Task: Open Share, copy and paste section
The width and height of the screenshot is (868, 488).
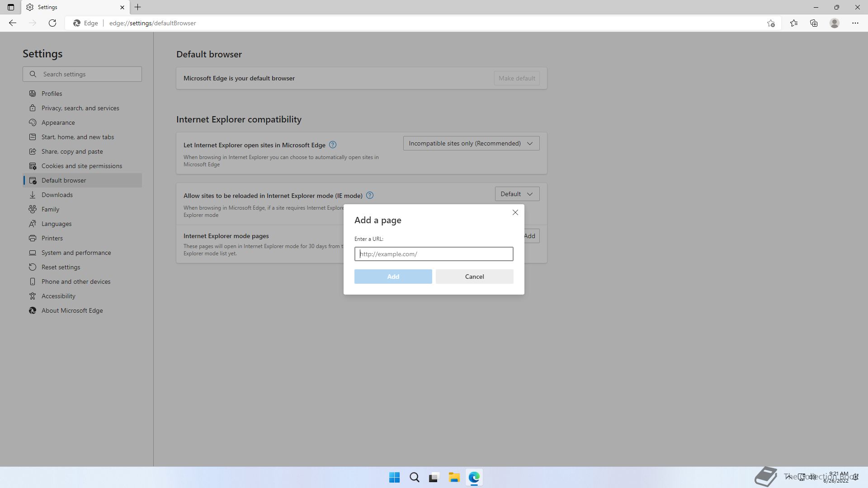Action: [x=82, y=151]
